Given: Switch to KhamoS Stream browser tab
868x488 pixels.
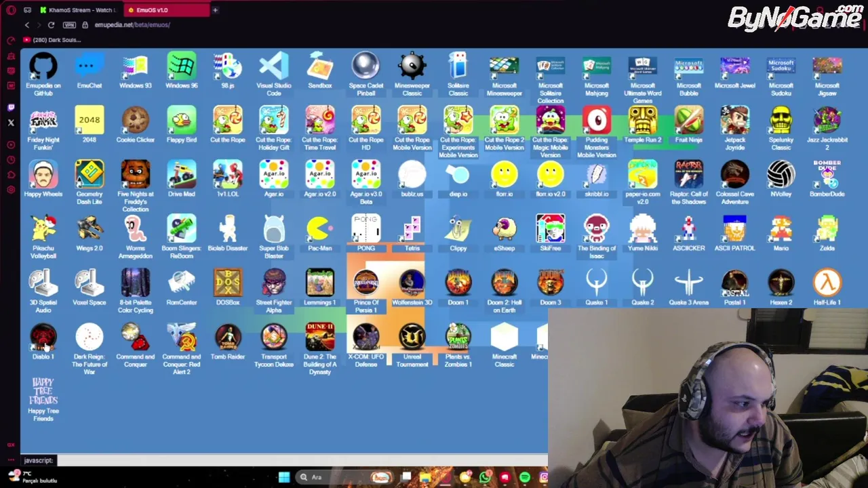Looking at the screenshot, I should point(77,10).
